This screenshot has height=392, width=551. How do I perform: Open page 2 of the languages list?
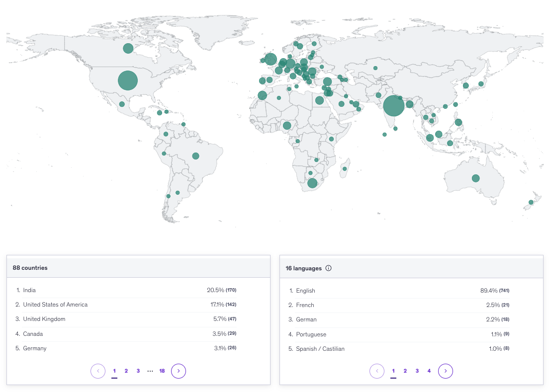pos(405,371)
